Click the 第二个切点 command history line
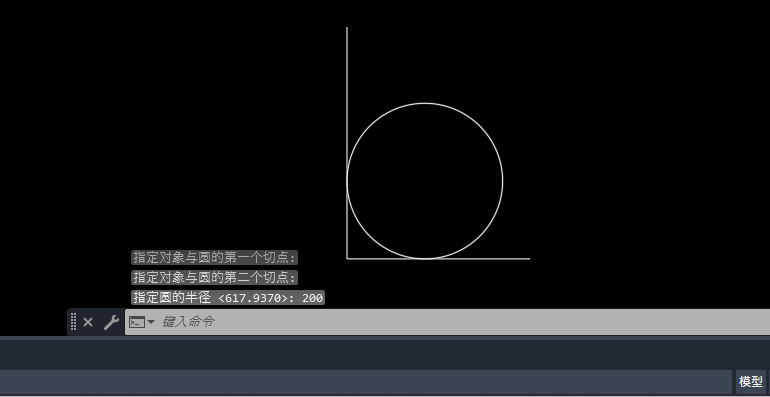 (x=215, y=278)
